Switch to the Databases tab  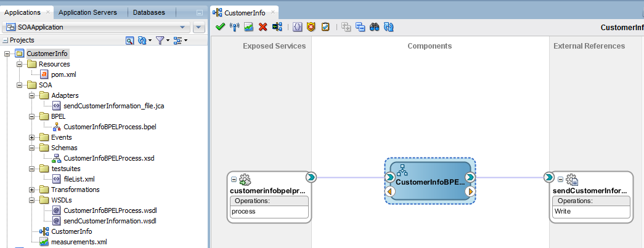coord(149,12)
